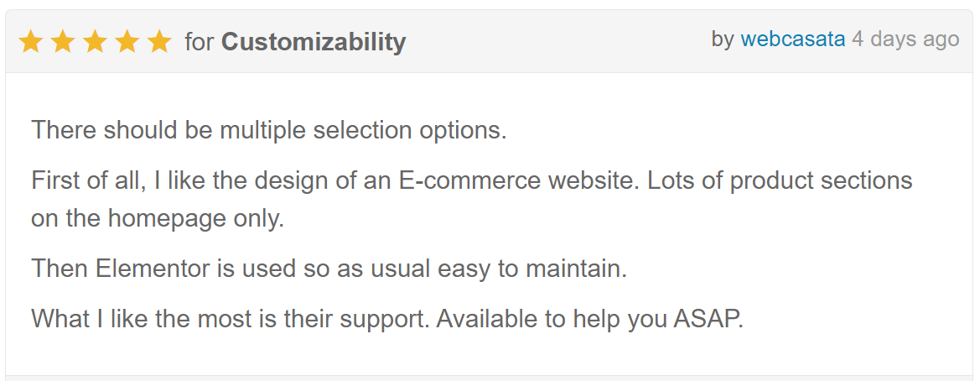Click the fourth gold rating star
This screenshot has width=980, height=381.
(x=127, y=42)
